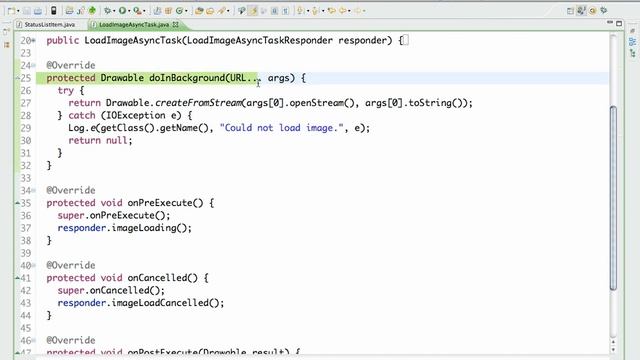The width and height of the screenshot is (640, 360).
Task: Open the Search dropdown arrow
Action: [228, 11]
